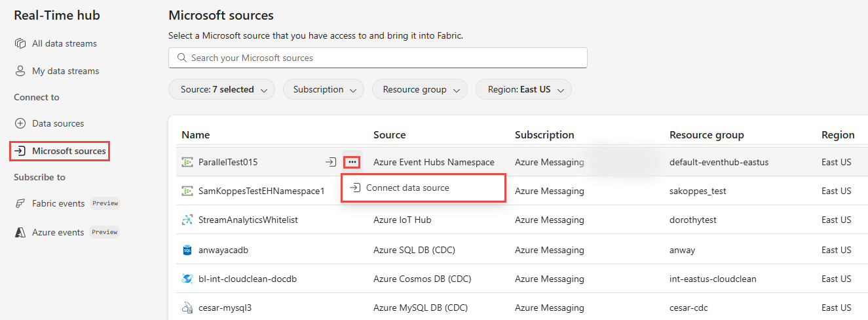Open Fabric events page

[x=58, y=203]
